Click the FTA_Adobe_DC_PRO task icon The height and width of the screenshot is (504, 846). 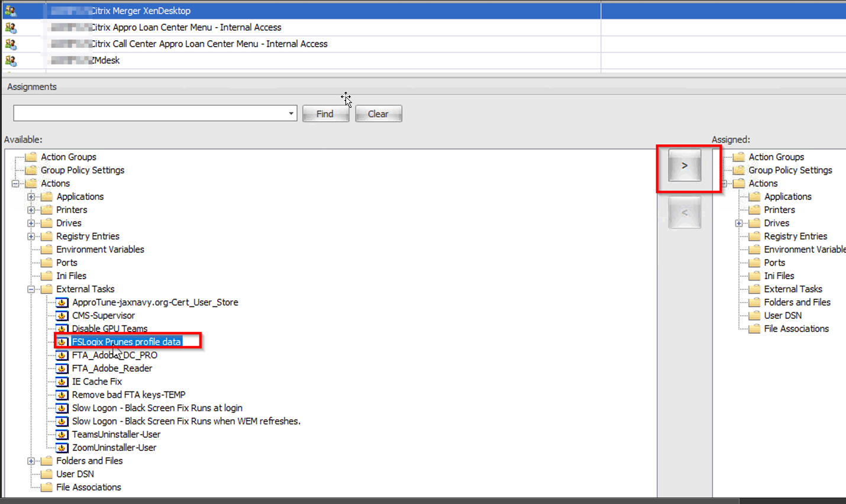point(62,355)
